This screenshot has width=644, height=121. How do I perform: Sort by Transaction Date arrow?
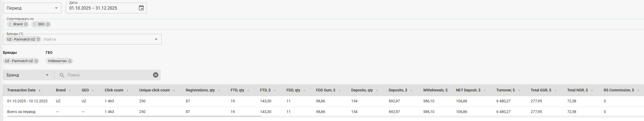[40, 90]
